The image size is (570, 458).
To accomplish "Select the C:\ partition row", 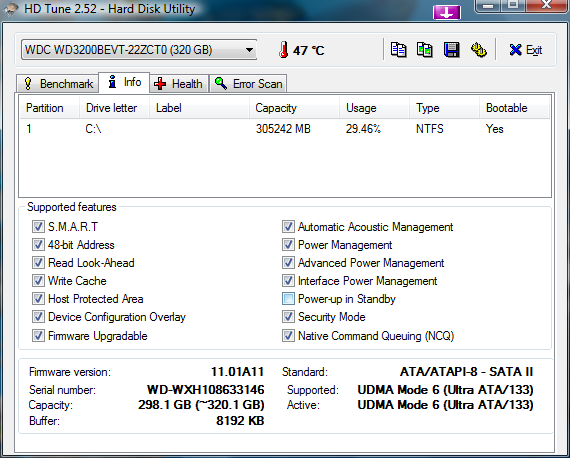I will pos(285,129).
